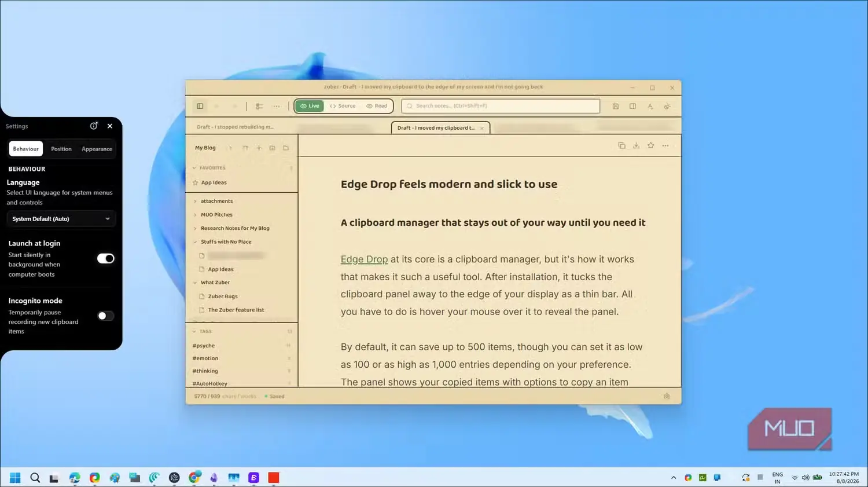Click the download icon above the editor
Screen dimensions: 868x487
(x=636, y=145)
